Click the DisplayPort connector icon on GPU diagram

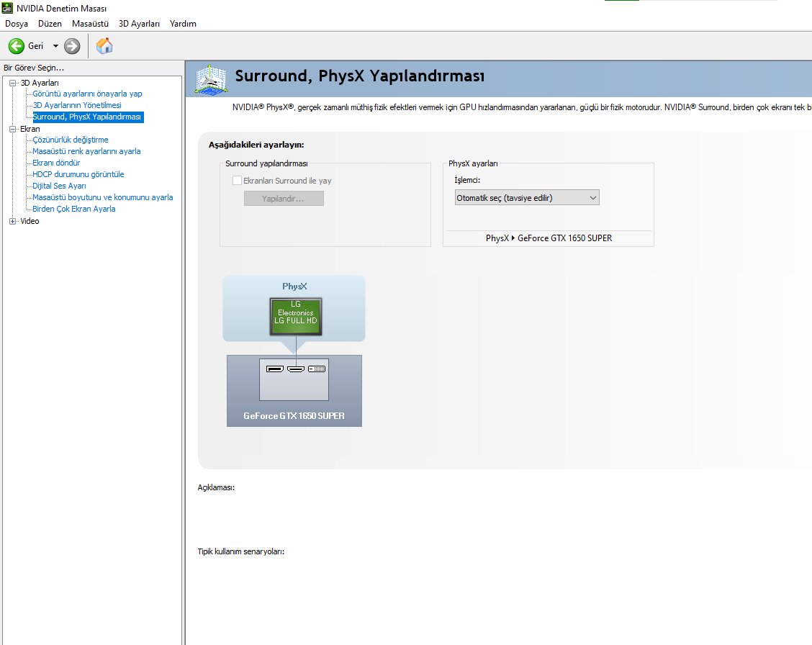tap(274, 369)
